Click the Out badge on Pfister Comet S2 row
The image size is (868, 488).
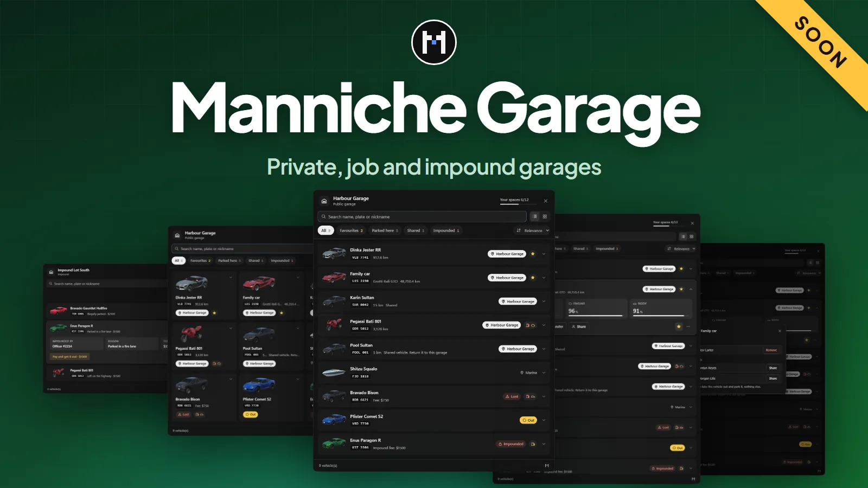(x=528, y=420)
